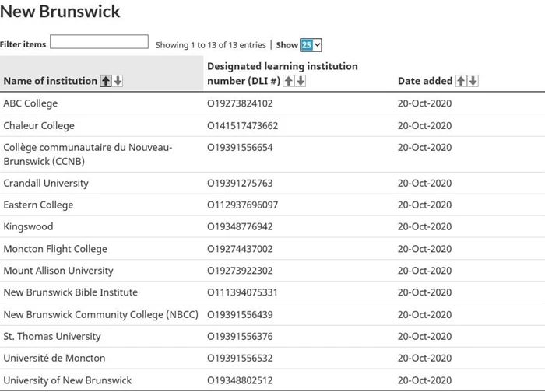545x392 pixels.
Task: Click DLI number O19391556654
Action: coord(240,148)
